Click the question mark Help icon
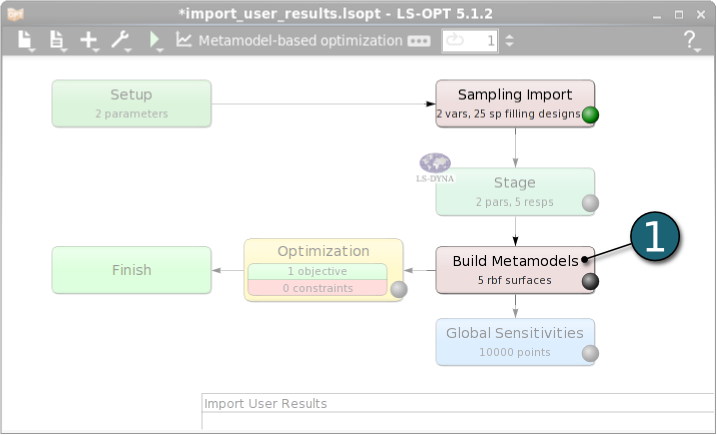 point(690,41)
